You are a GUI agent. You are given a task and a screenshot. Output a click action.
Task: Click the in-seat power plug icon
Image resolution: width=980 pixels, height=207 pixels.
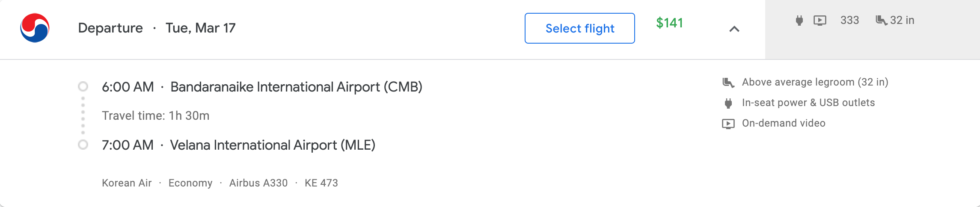coord(728,103)
